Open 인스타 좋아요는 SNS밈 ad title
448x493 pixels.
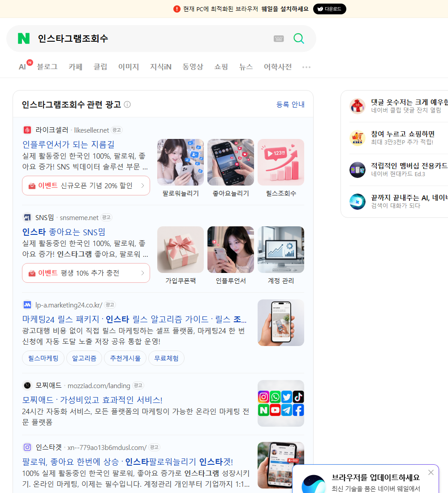tap(64, 232)
